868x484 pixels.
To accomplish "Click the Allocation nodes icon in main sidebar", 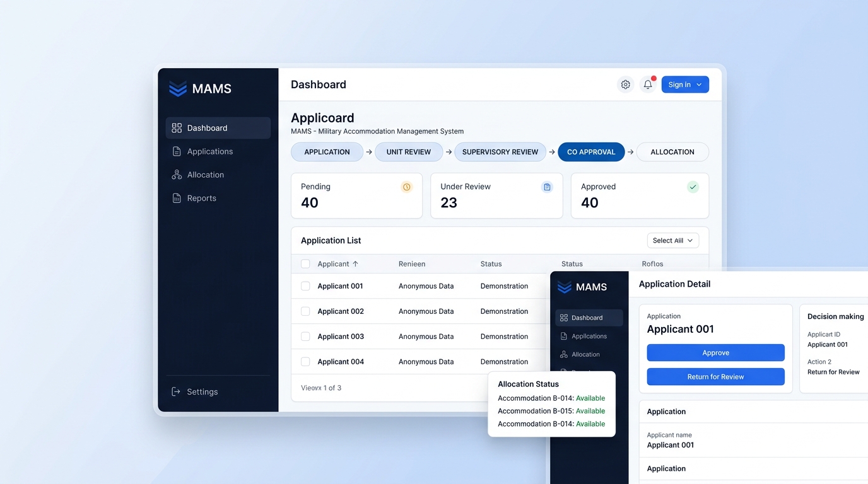I will [177, 175].
